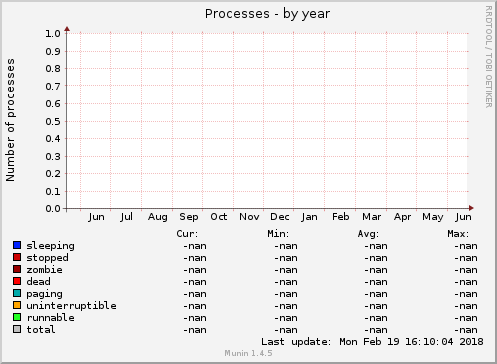
Task: Click the '0.8' y-axis value
Action: point(53,69)
